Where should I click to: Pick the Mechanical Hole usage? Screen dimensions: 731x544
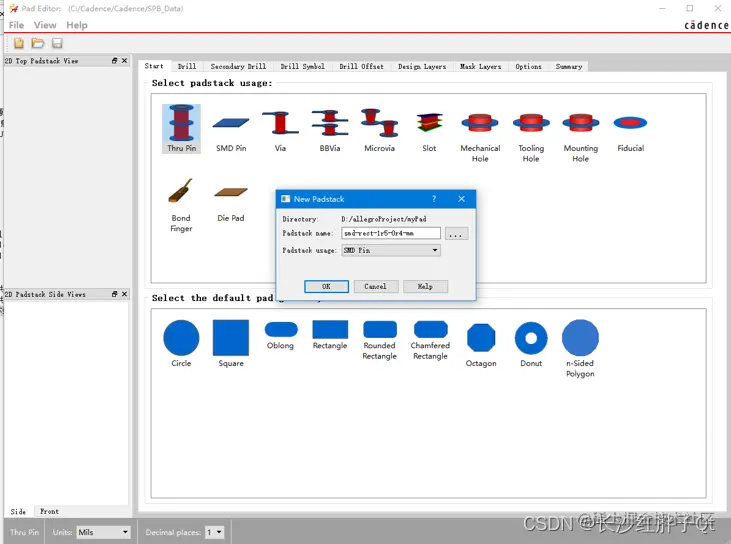[x=480, y=138]
